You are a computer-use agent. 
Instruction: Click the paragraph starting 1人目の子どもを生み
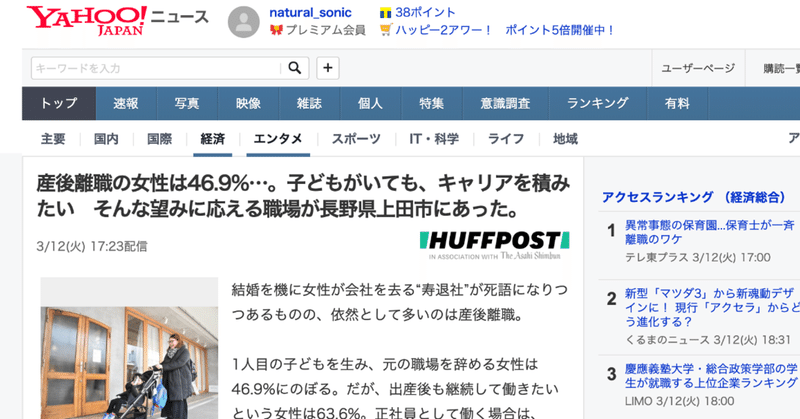coord(395,388)
